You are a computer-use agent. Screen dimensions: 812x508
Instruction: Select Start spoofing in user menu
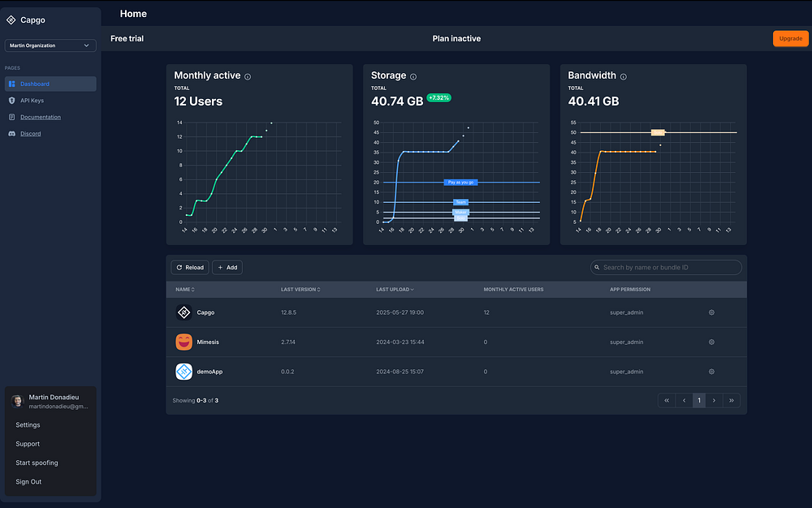[x=37, y=463]
